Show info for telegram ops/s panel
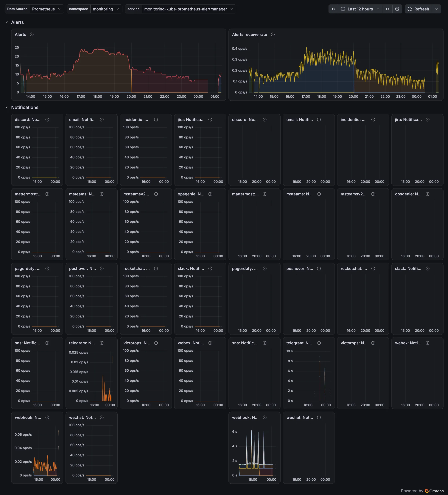Image resolution: width=448 pixels, height=495 pixels. click(x=102, y=343)
